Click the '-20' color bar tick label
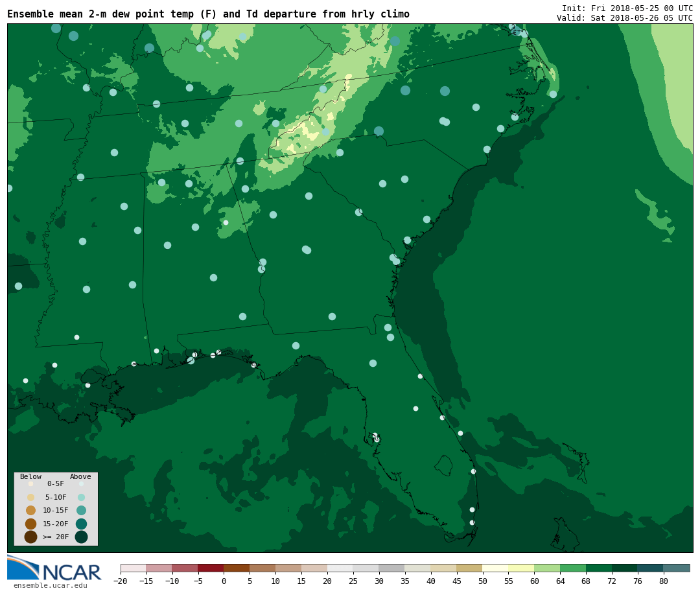Image resolution: width=700 pixels, height=593 pixels. 120,581
